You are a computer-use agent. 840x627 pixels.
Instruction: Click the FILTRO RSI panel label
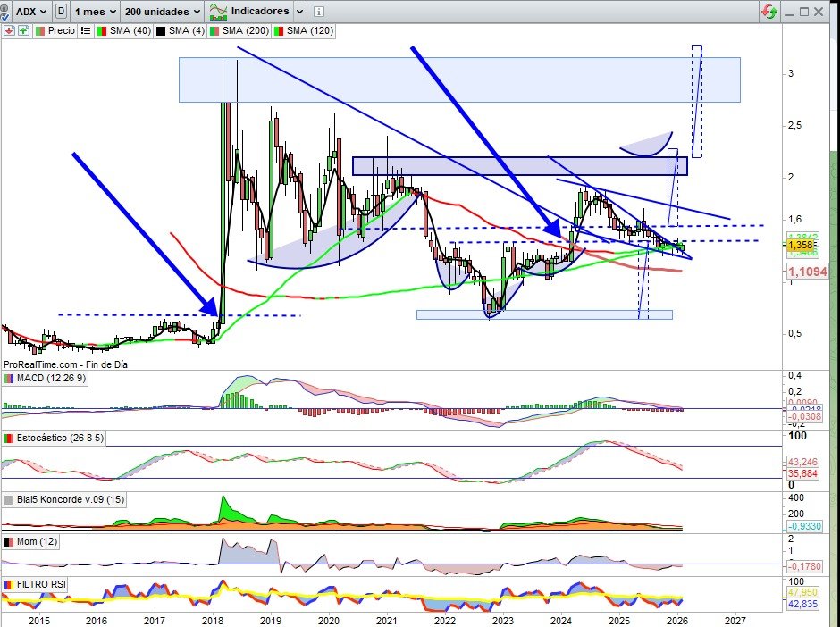click(41, 584)
